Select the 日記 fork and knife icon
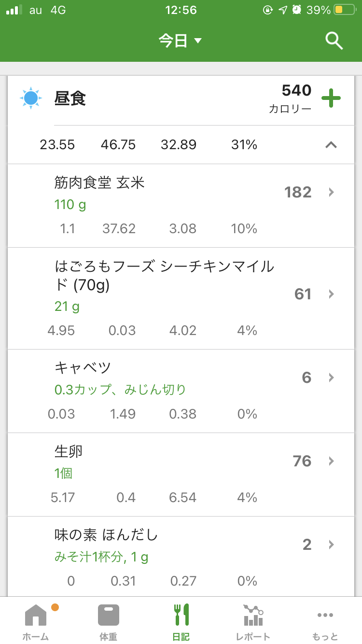Viewport: 362px width, 644px height. click(x=181, y=615)
